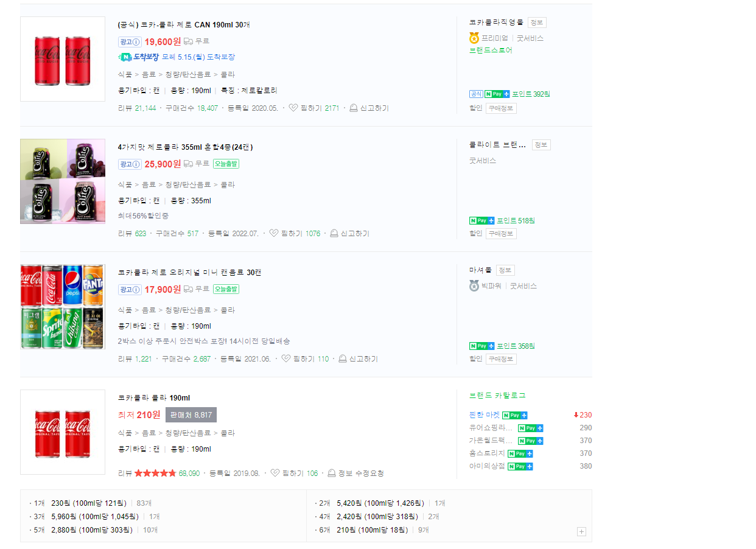Open title 코카콜라 제로 오리지널 미니 캔음료 30캔
756x549 pixels.
(x=190, y=273)
